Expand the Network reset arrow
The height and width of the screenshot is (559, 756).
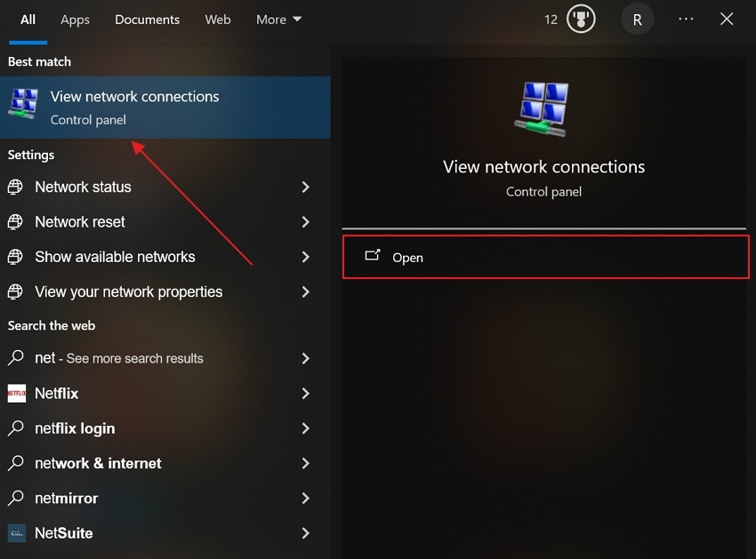(x=305, y=221)
